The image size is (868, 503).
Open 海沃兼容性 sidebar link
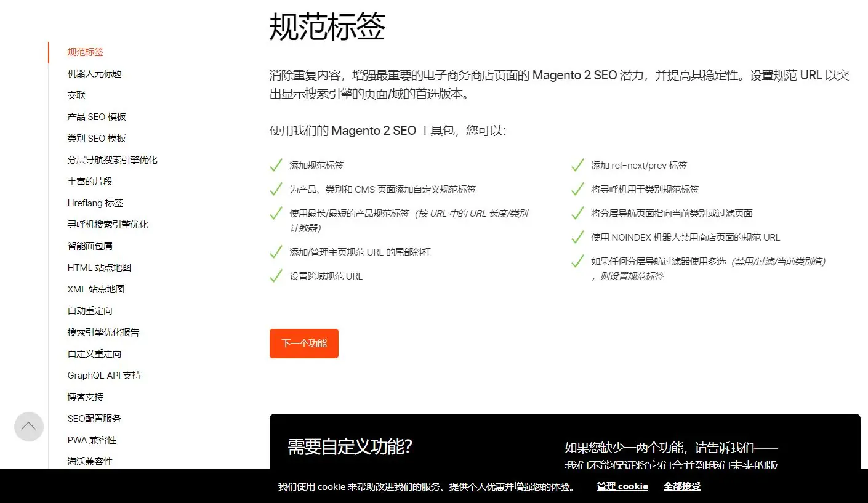coord(90,462)
